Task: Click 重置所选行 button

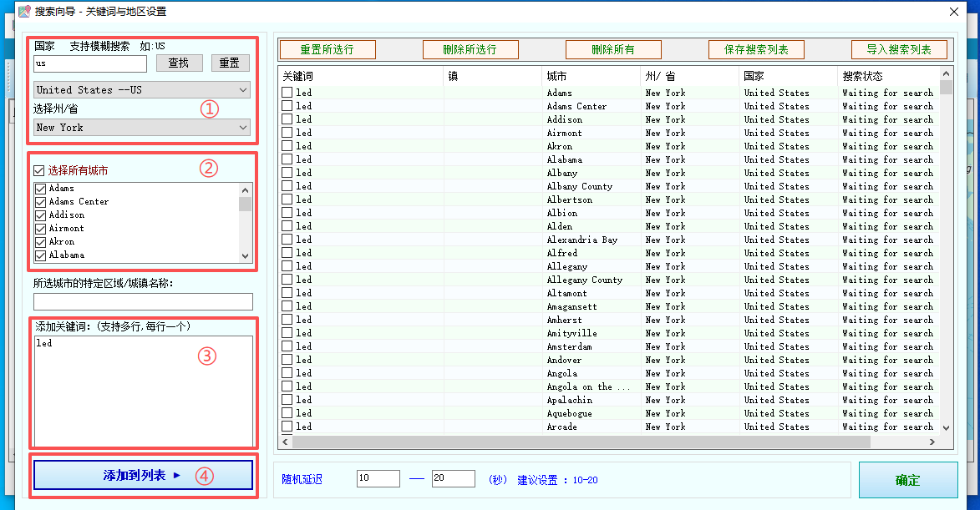Action: point(328,50)
